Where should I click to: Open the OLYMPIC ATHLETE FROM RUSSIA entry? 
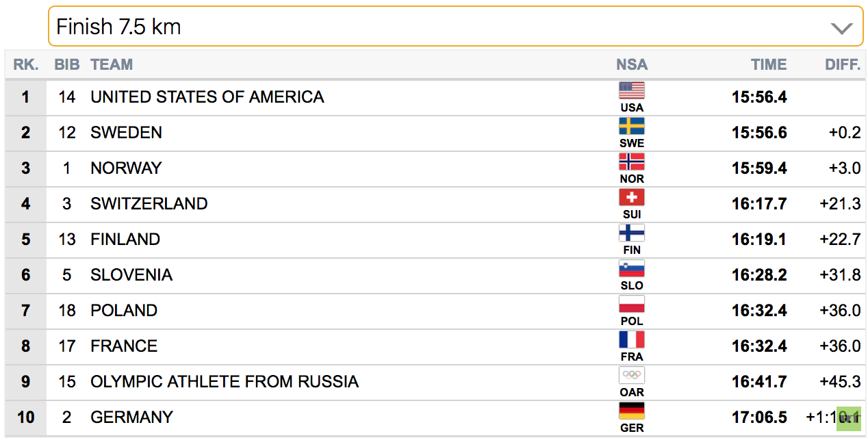(x=225, y=382)
